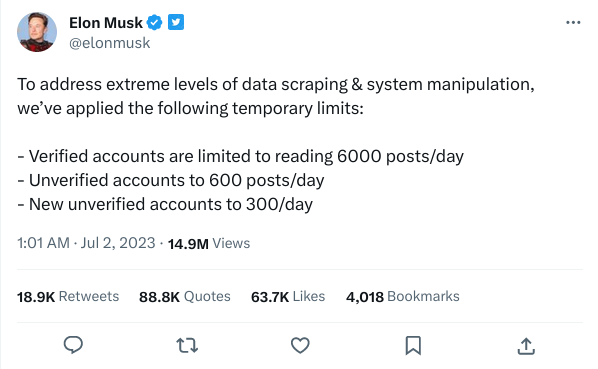Open the 14.9M Views analytics
Image resolution: width=598 pixels, height=369 pixels.
(209, 243)
